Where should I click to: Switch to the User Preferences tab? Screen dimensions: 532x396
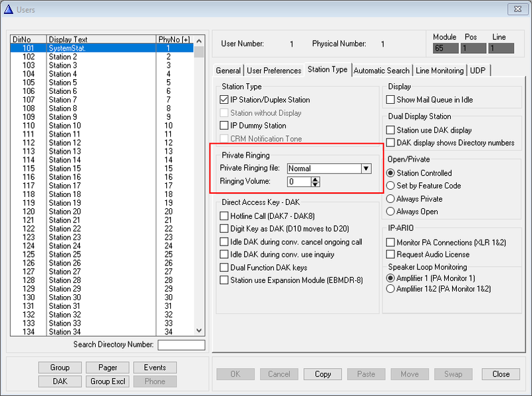pyautogui.click(x=273, y=70)
